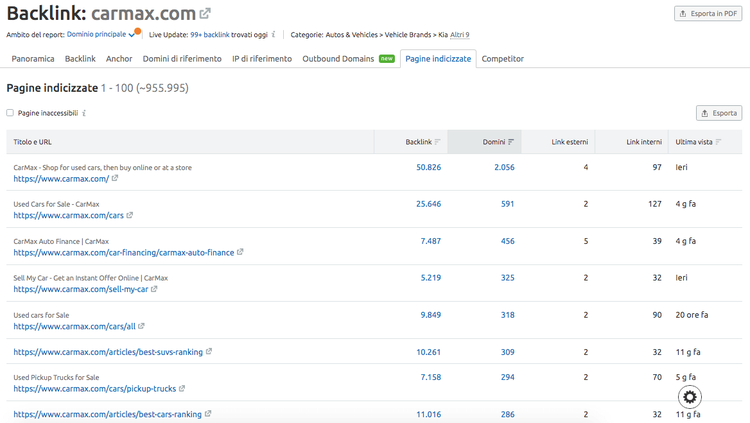Open the 99+ backlink link
Screen dimensions: 750x423
point(210,34)
